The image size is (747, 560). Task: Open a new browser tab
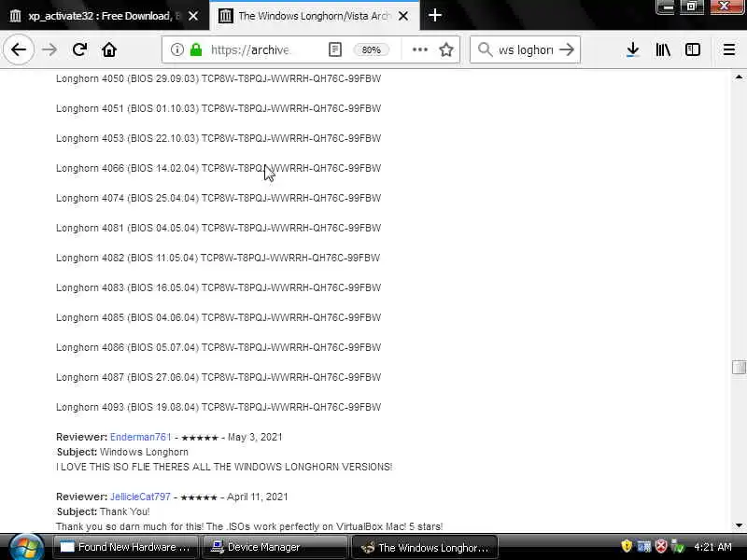click(434, 16)
